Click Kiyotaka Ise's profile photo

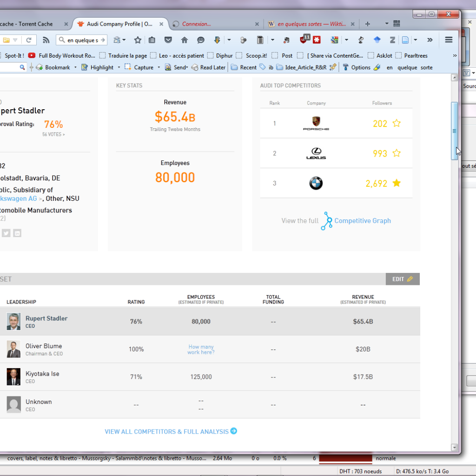(x=13, y=377)
